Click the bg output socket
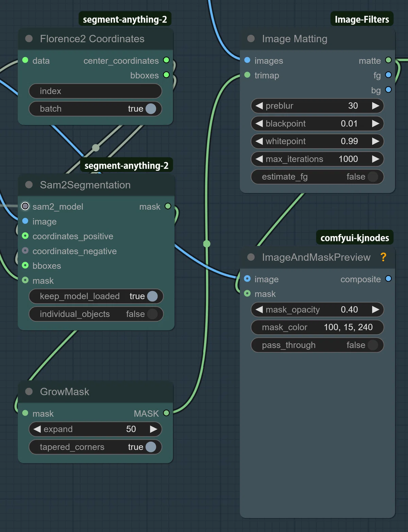 click(x=388, y=89)
